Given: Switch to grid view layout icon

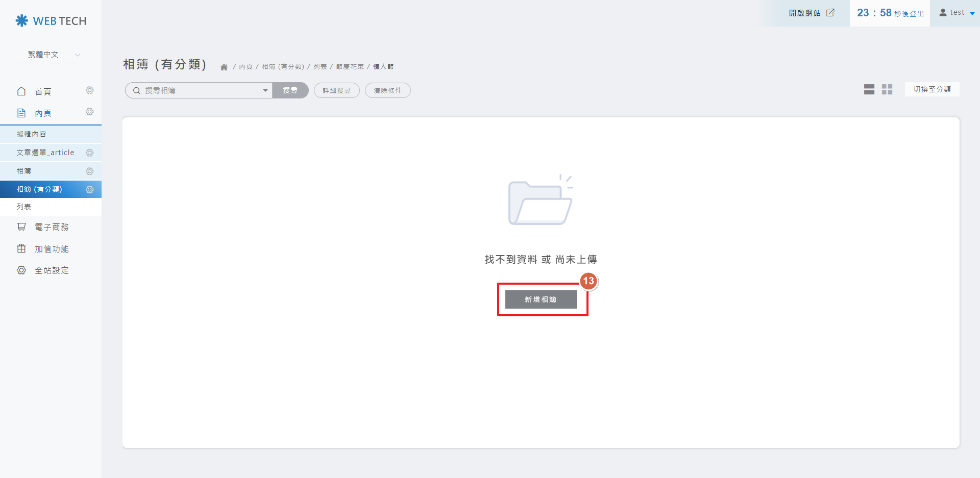Looking at the screenshot, I should click(x=887, y=90).
